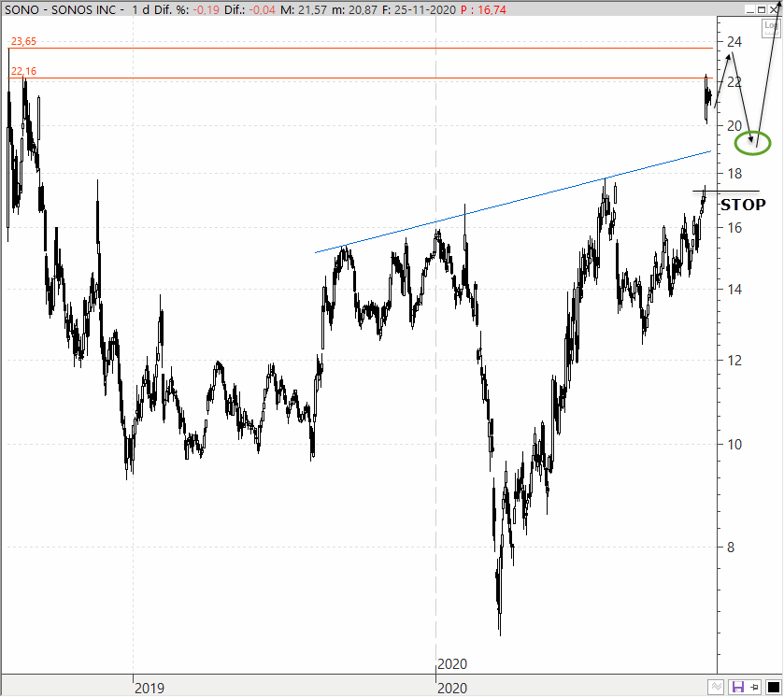Image resolution: width=784 pixels, height=697 pixels.
Task: Open the black color swatch
Action: (773, 687)
